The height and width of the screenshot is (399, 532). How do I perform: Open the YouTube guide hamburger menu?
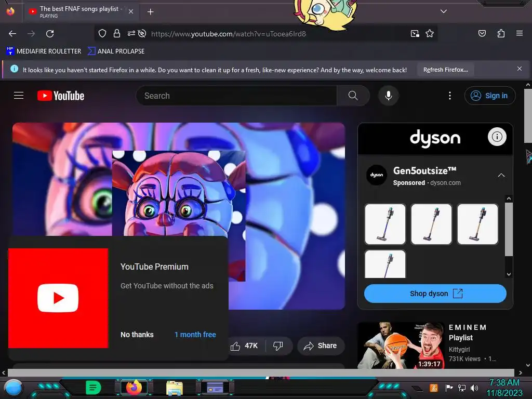tap(19, 96)
